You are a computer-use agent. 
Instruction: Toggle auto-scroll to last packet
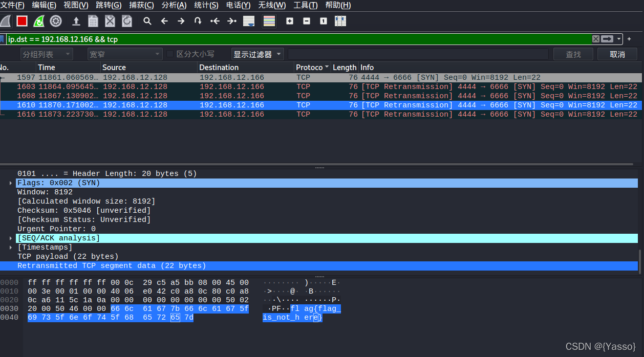(x=249, y=21)
